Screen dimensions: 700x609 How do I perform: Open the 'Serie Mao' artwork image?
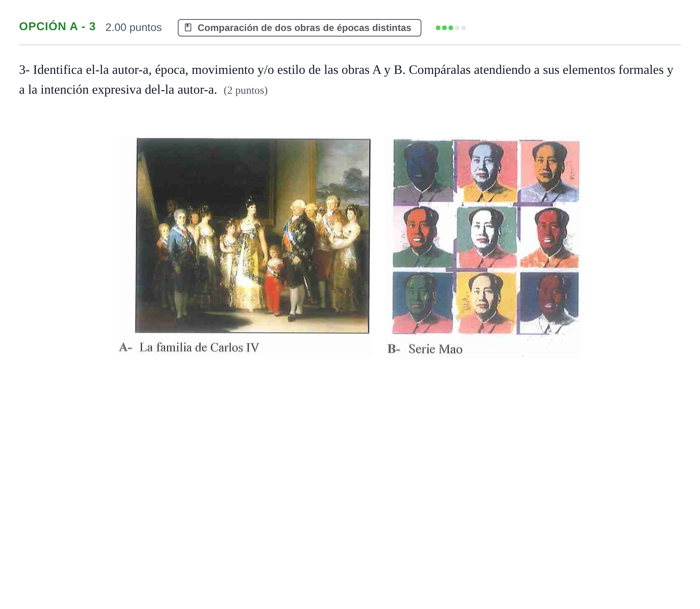(x=486, y=237)
